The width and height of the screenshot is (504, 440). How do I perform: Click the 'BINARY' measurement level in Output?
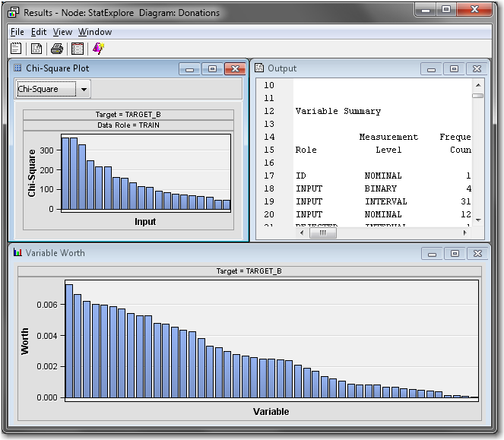tap(381, 188)
